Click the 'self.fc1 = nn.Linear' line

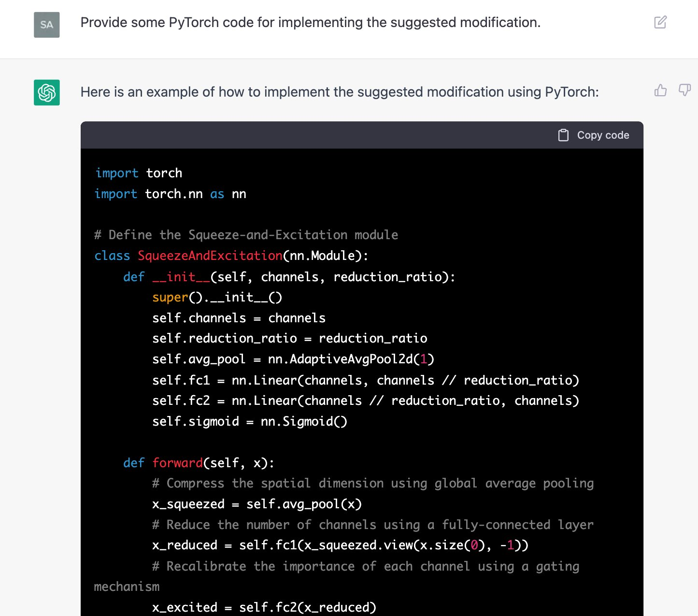(366, 380)
